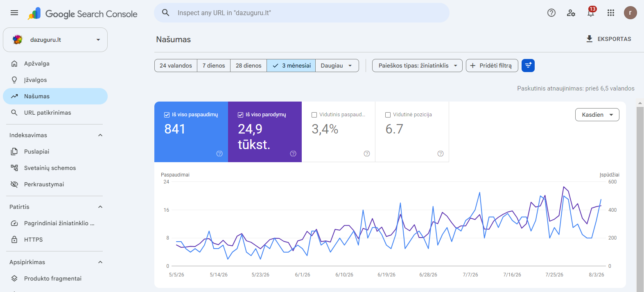Click the search magnifier icon in URL bar
This screenshot has height=292, width=644.
(165, 13)
